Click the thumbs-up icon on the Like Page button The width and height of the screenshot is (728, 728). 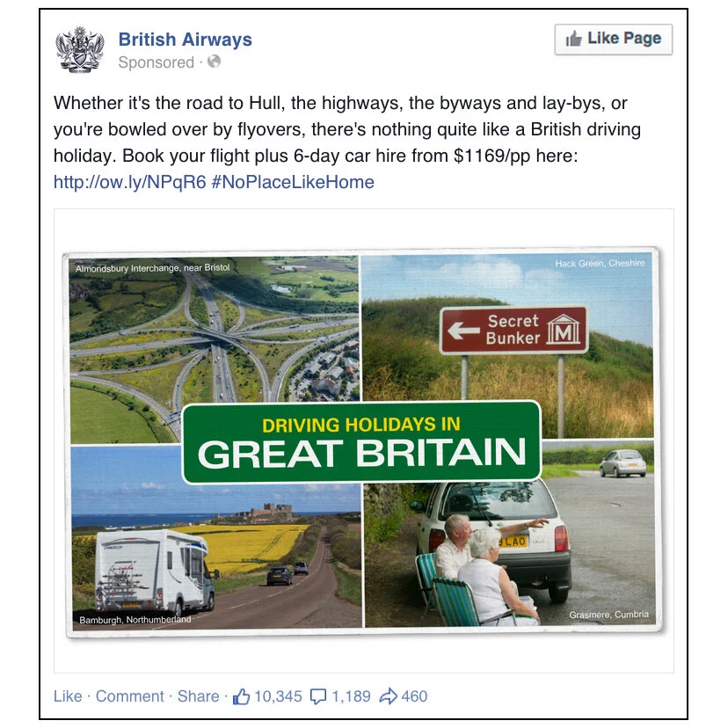click(573, 39)
